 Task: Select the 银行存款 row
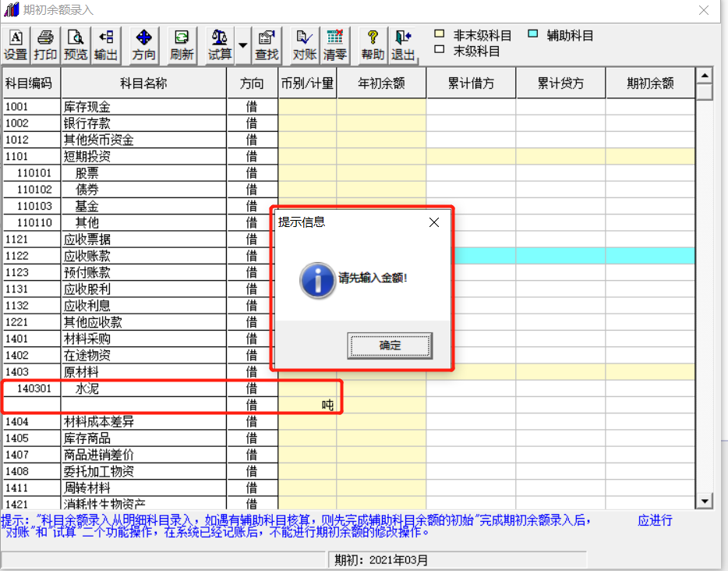(x=348, y=123)
